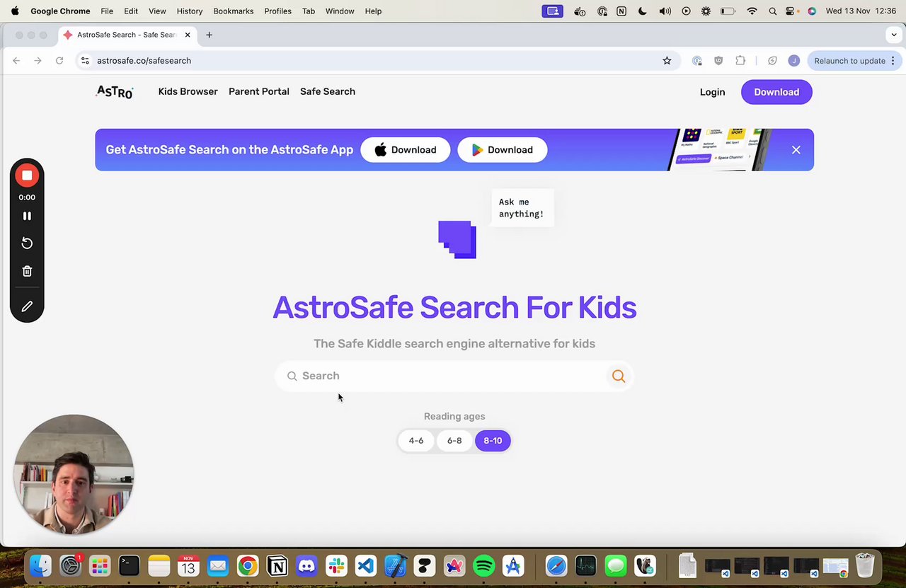Open Terminal from the Dock
Viewport: 906px width, 588px height.
(129, 566)
